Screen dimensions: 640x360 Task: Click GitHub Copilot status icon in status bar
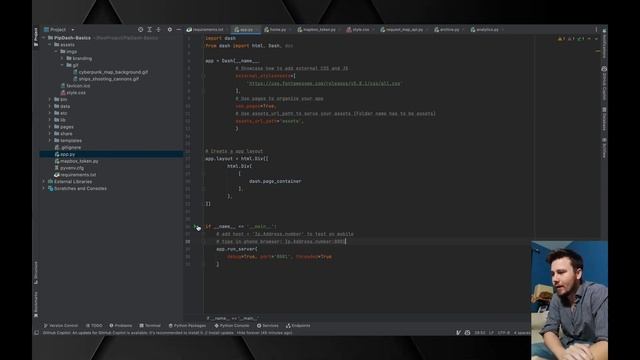[x=467, y=333]
